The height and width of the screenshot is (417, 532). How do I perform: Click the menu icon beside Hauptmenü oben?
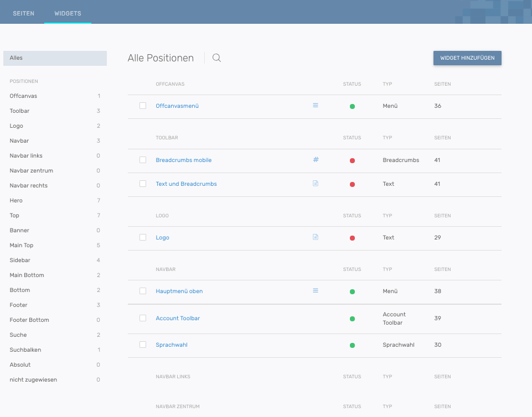coord(316,290)
